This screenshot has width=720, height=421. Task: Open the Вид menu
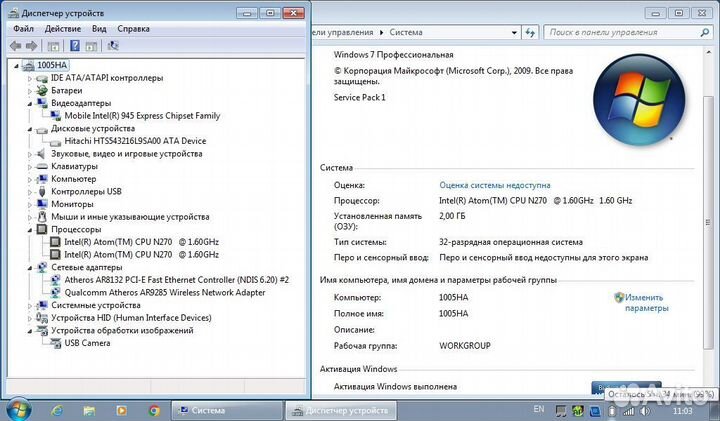coord(99,28)
